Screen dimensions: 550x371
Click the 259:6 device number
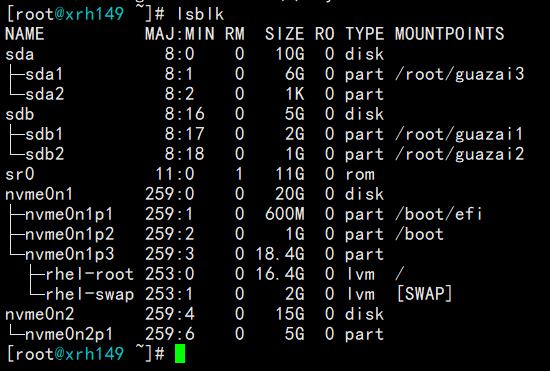click(170, 334)
